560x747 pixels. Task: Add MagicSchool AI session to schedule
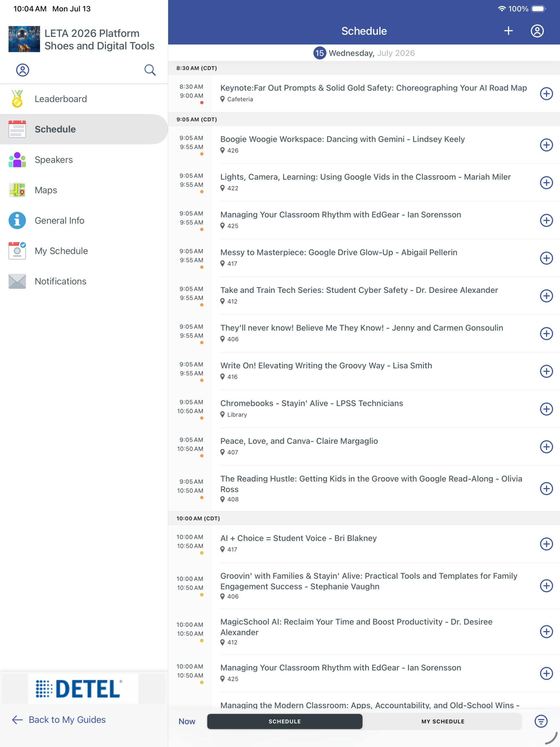[x=546, y=632]
